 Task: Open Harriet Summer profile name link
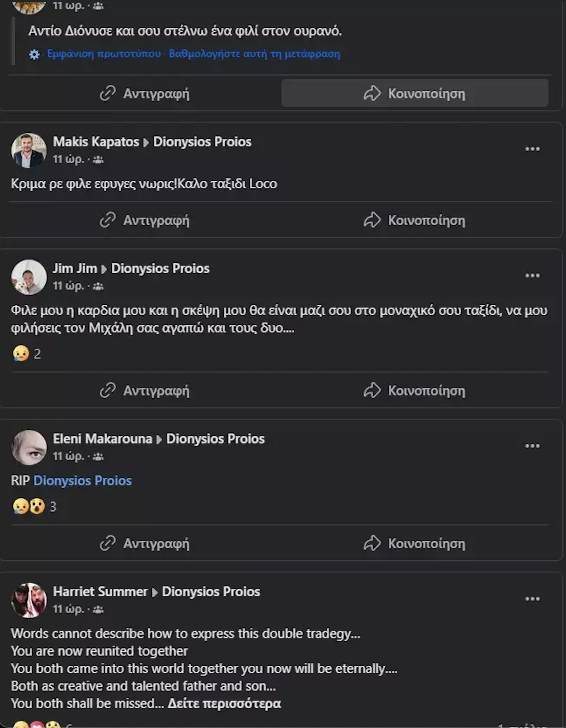[100, 592]
